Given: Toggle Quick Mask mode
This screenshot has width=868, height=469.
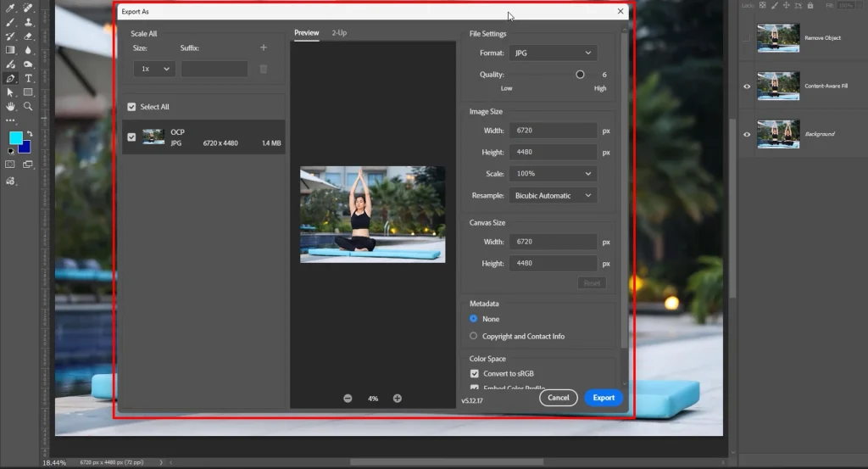Looking at the screenshot, I should click(10, 165).
